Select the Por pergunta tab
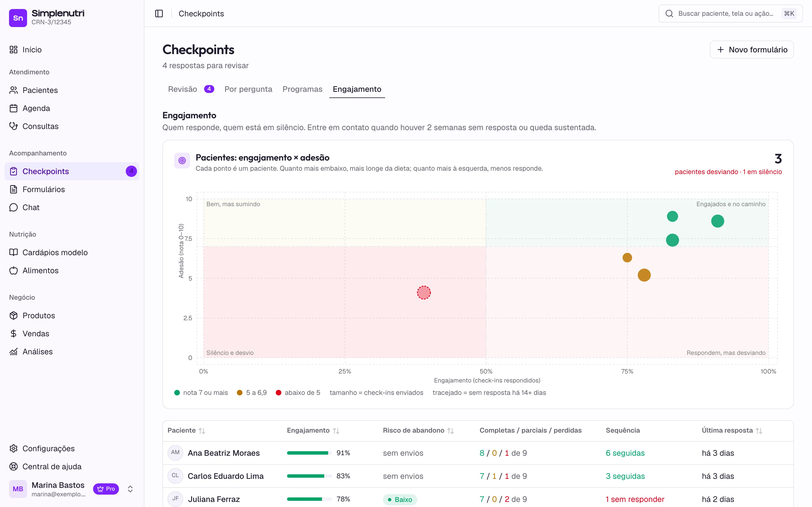Screen dimensions: 812x507 pyautogui.click(x=248, y=89)
